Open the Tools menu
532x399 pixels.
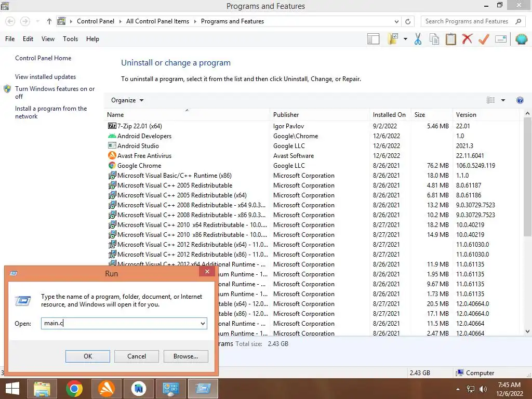tap(70, 39)
